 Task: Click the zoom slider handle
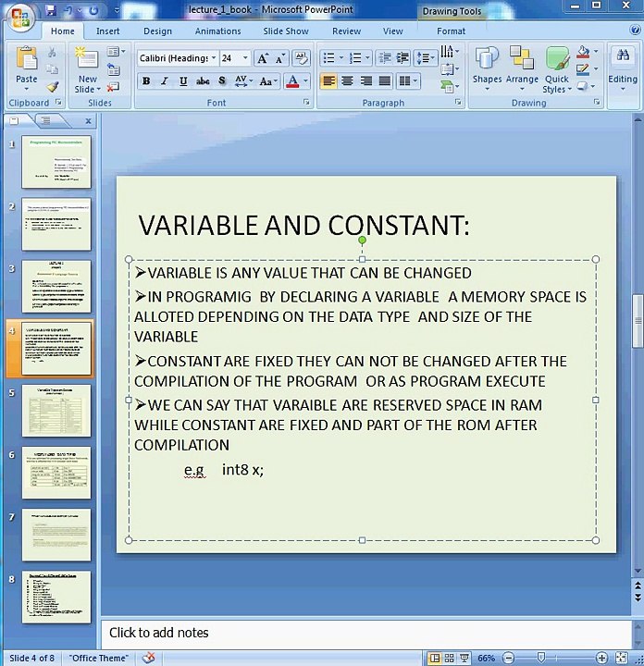(x=540, y=658)
